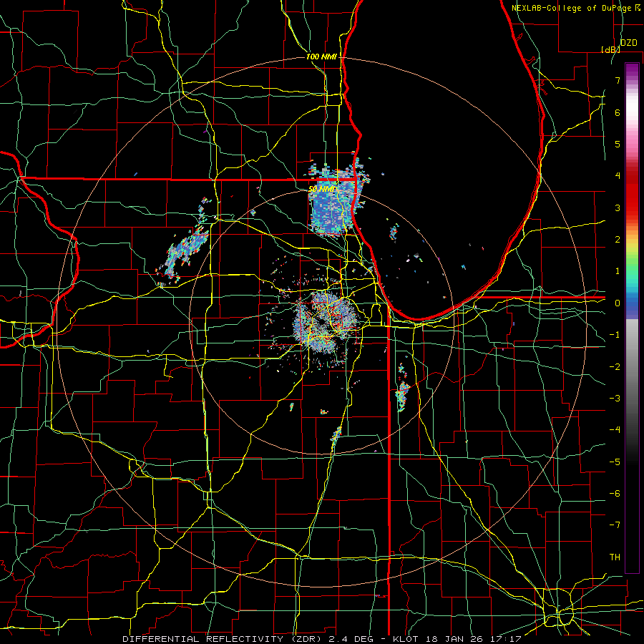Click the 100 NMI range ring label
This screenshot has height=644, width=644.
(321, 57)
